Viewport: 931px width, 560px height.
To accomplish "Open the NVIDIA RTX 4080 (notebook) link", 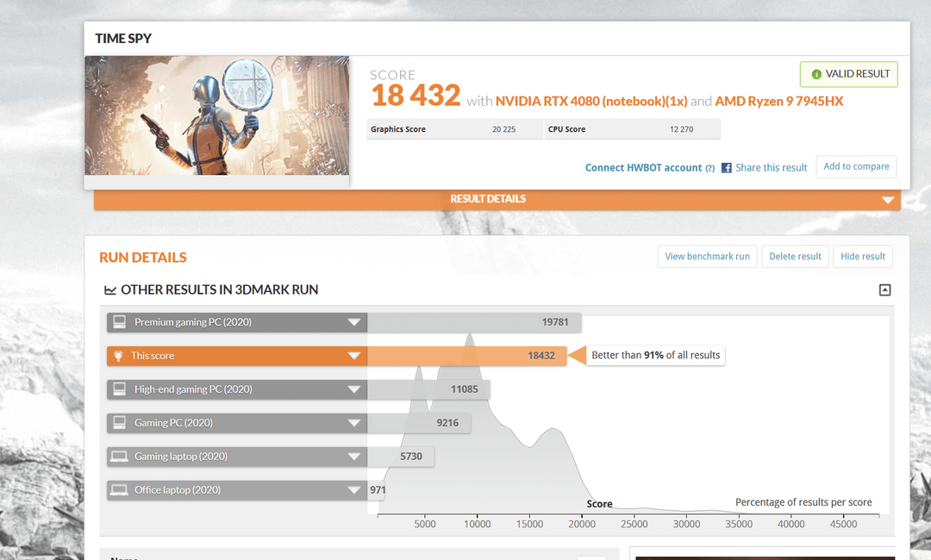I will [591, 102].
